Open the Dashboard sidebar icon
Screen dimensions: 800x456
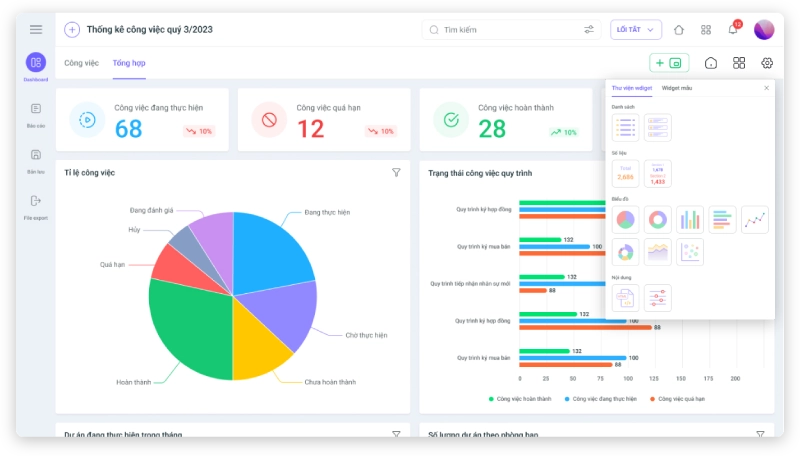36,63
